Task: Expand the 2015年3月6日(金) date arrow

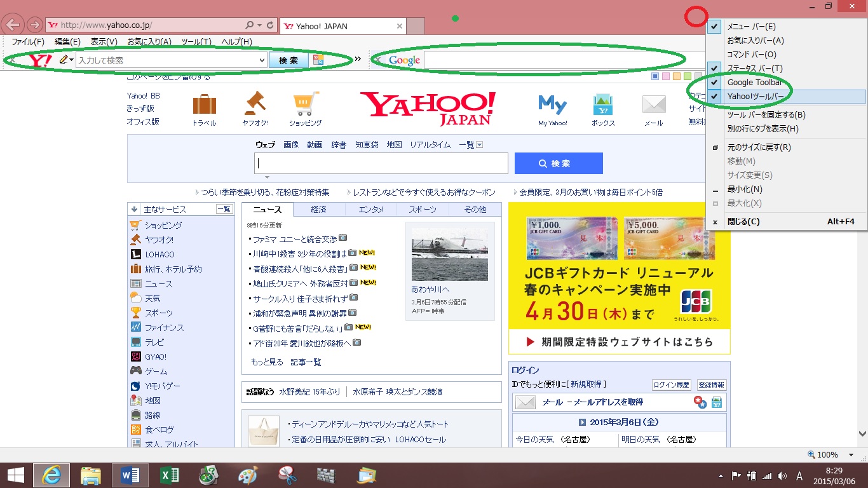Action: tap(582, 422)
